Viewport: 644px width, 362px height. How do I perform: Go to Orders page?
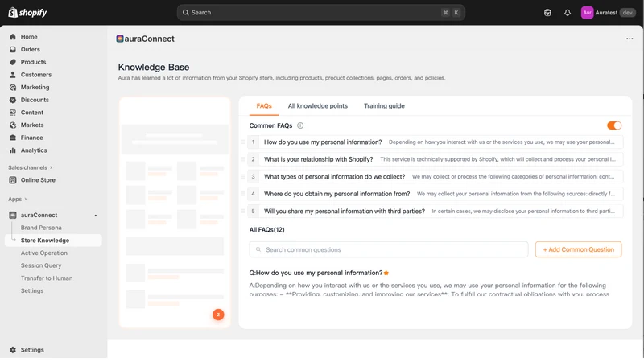31,49
